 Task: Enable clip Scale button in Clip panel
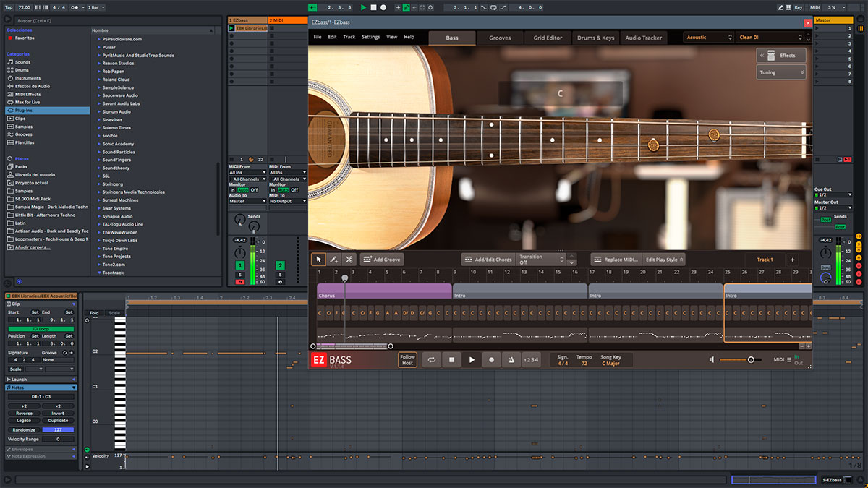[x=16, y=369]
